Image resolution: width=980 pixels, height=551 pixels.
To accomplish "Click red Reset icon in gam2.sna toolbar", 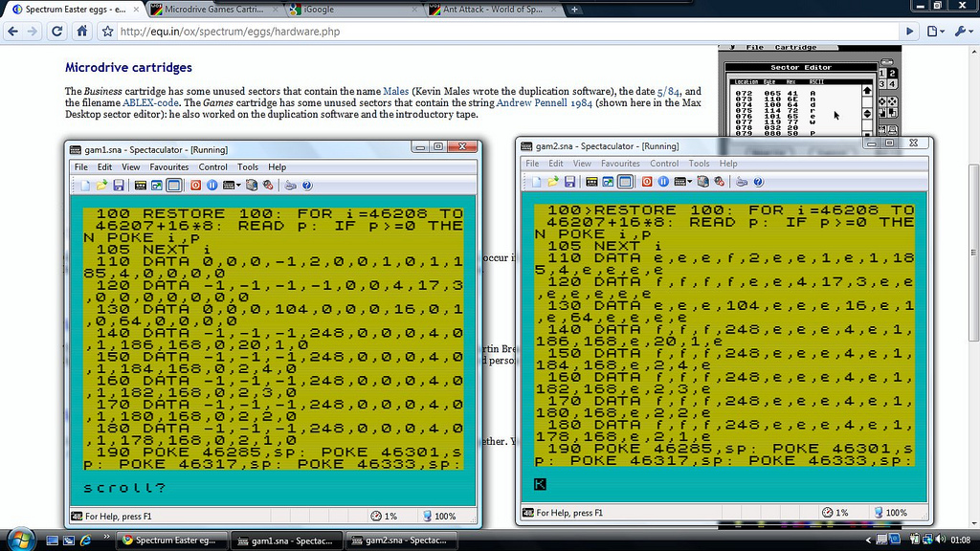I will (x=647, y=182).
